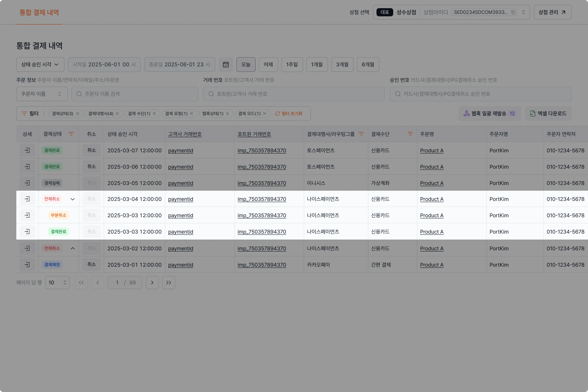Collapse the 2025-03-02 전체취소 row chevron

coord(73,248)
